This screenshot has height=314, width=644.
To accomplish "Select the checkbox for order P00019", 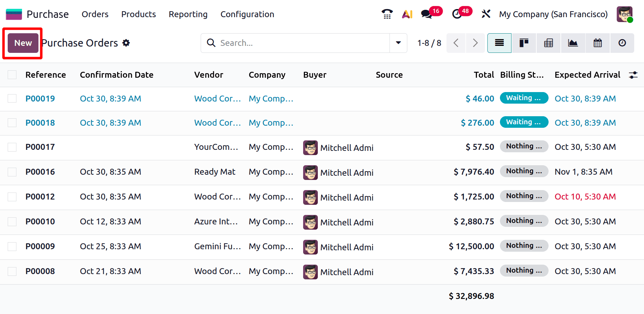I will pos(12,98).
